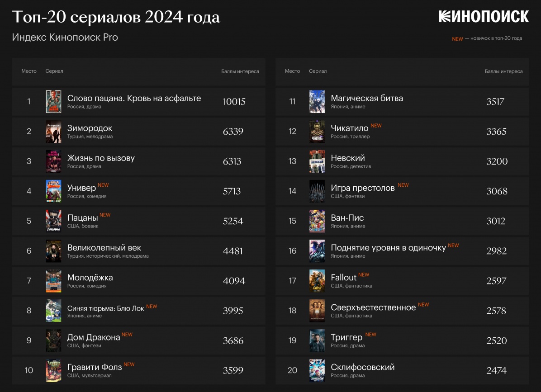The width and height of the screenshot is (541, 392).
Task: Select the title Невский
Action: pyautogui.click(x=348, y=158)
